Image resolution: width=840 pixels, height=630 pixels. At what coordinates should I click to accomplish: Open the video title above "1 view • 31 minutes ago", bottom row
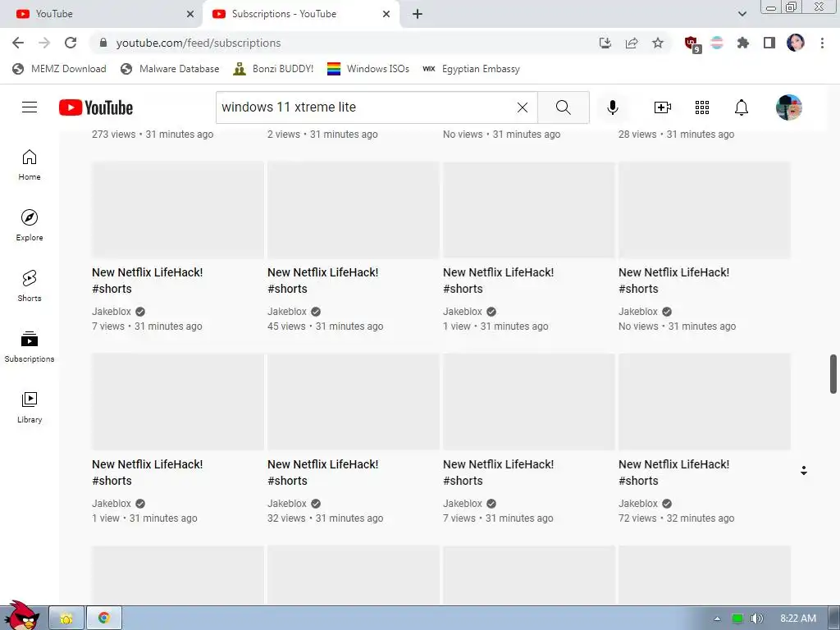click(148, 472)
